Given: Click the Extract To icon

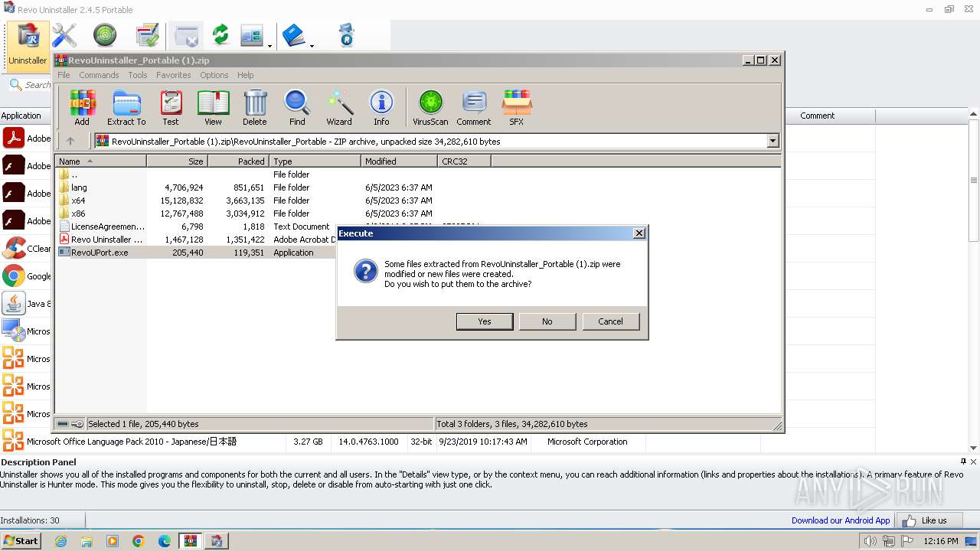Looking at the screenshot, I should (x=126, y=107).
